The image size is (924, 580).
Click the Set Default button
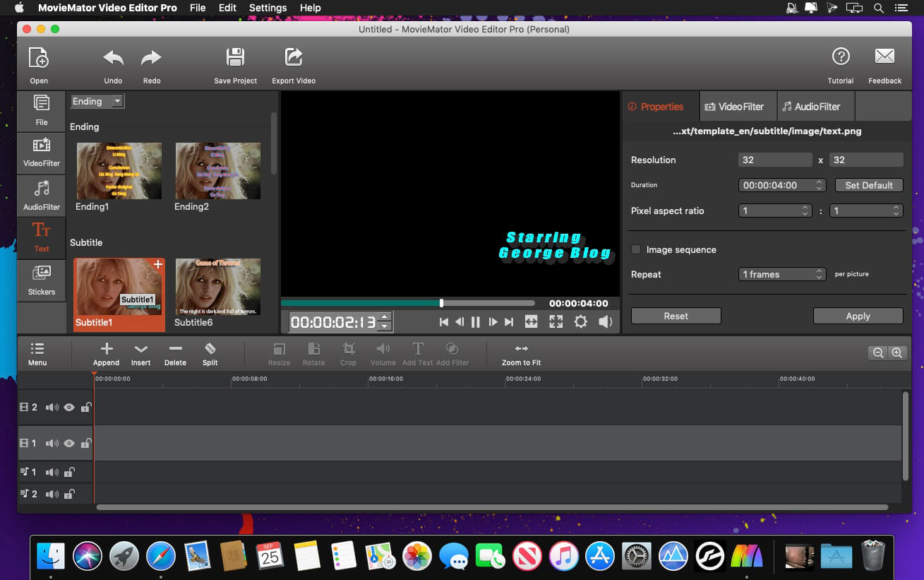pos(869,185)
